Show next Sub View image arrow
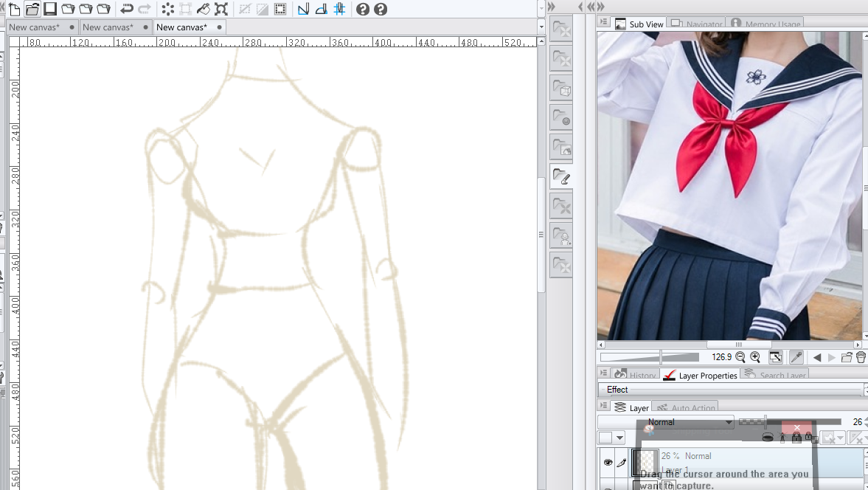Screen dimensions: 868x490 coord(831,358)
